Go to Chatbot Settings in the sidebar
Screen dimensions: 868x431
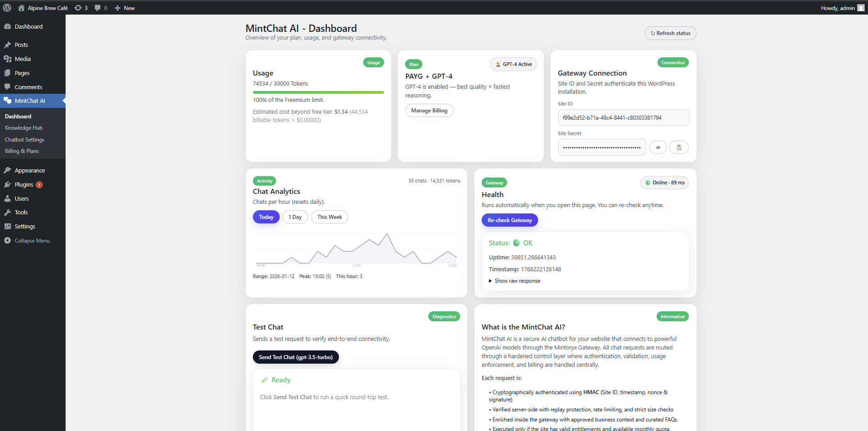pyautogui.click(x=24, y=139)
